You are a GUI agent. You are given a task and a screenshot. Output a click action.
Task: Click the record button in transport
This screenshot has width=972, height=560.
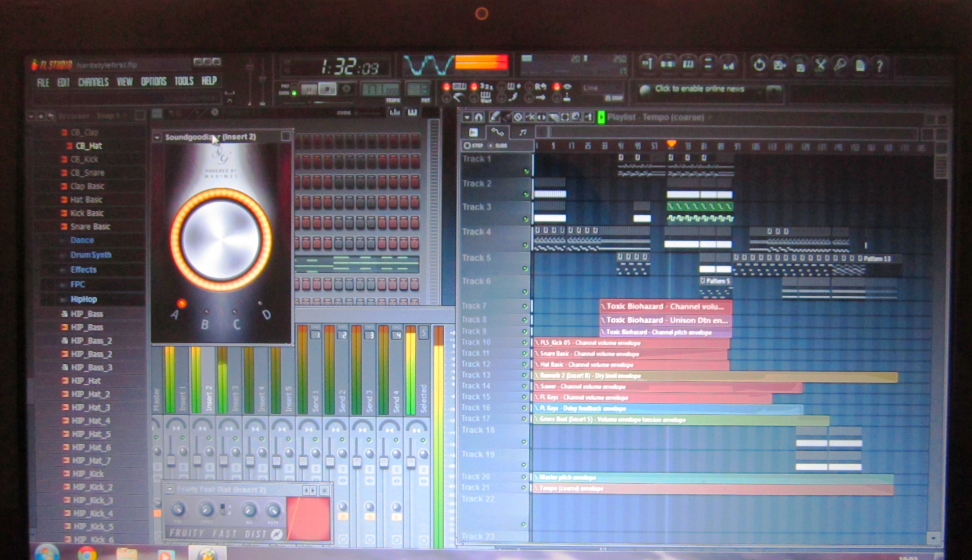pos(346,89)
